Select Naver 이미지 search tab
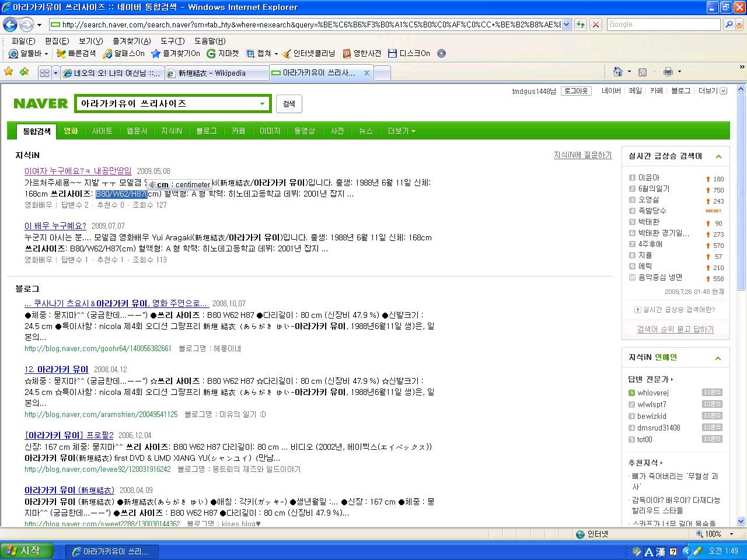 270,131
